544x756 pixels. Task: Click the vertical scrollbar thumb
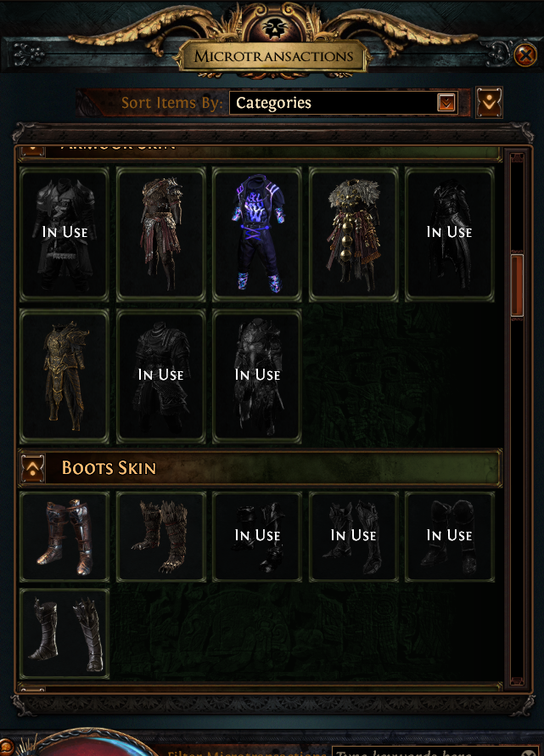(x=517, y=285)
